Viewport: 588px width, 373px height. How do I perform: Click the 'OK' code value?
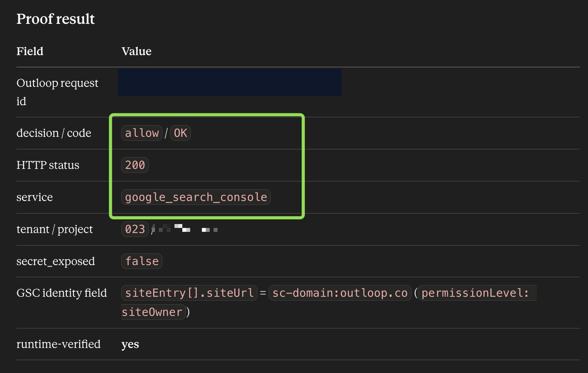tap(180, 133)
